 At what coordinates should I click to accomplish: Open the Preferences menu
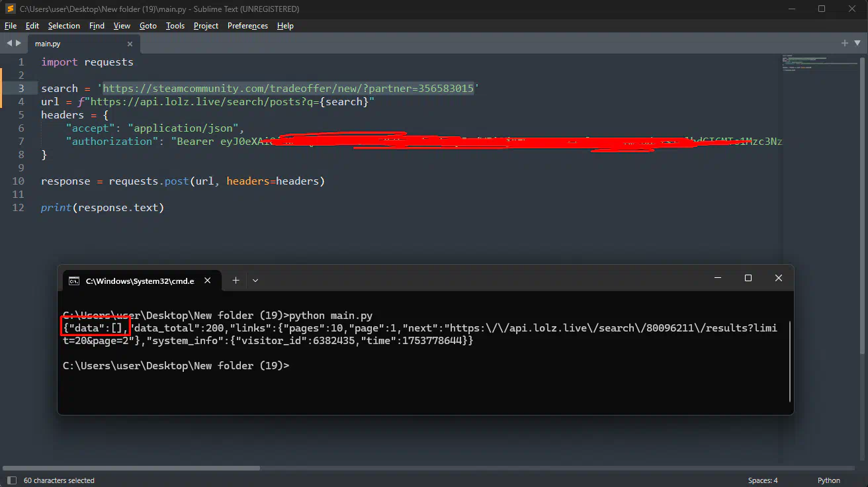[247, 26]
